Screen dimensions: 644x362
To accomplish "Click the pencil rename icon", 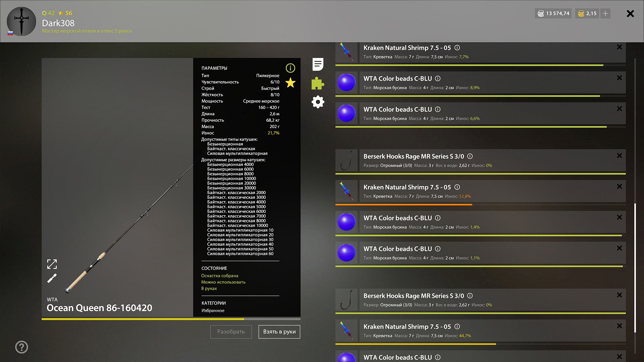I will tap(52, 278).
